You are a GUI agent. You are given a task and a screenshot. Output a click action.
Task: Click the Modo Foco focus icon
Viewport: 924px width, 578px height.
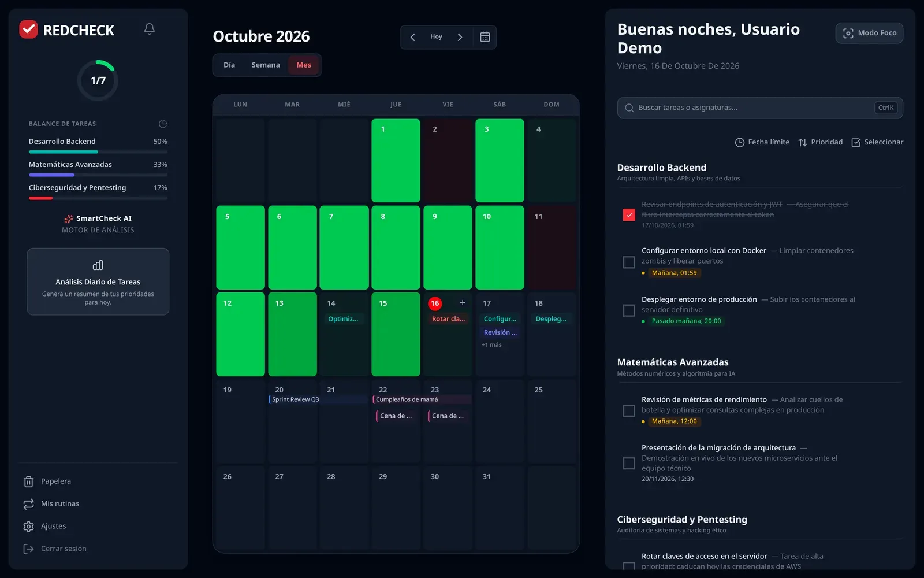pyautogui.click(x=848, y=33)
